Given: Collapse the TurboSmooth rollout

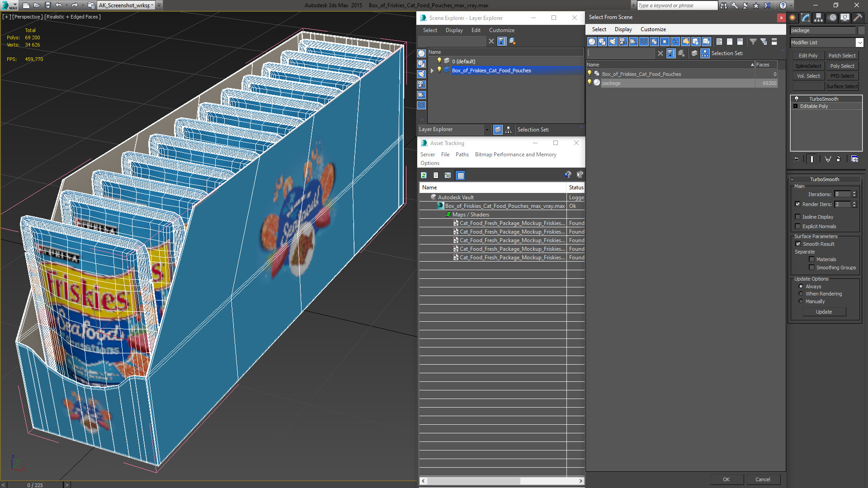Looking at the screenshot, I should click(792, 179).
